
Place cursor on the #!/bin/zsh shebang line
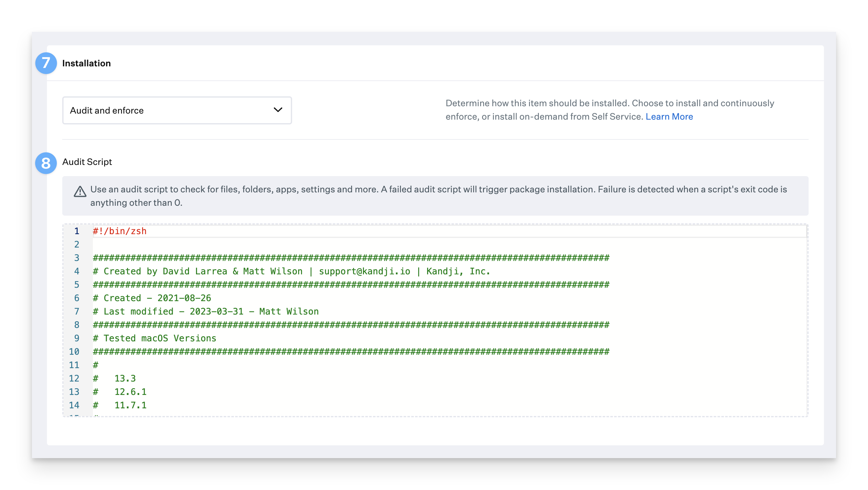pos(120,231)
